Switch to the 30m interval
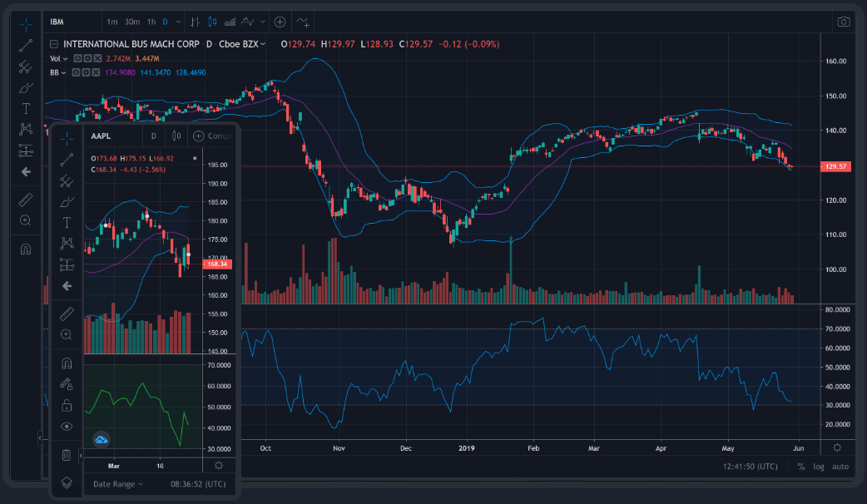 tap(131, 22)
